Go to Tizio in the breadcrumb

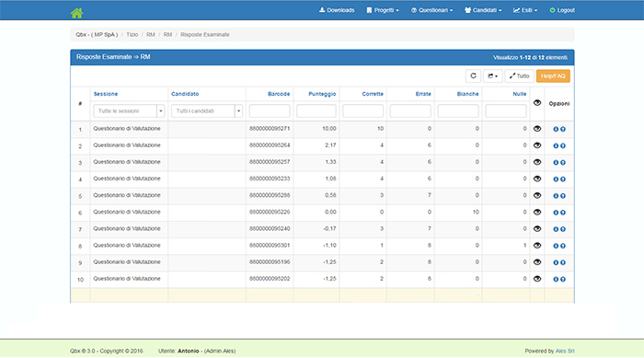132,35
